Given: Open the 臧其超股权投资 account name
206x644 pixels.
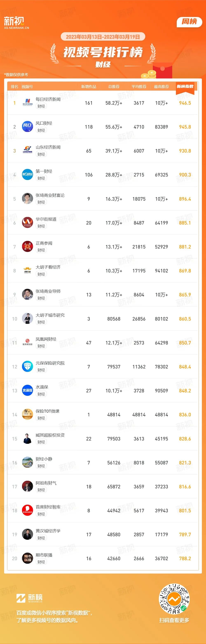Looking at the screenshot, I should [x=50, y=435].
